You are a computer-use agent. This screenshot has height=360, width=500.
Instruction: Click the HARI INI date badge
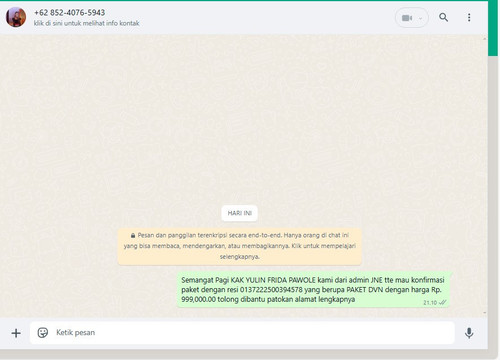[x=239, y=213]
